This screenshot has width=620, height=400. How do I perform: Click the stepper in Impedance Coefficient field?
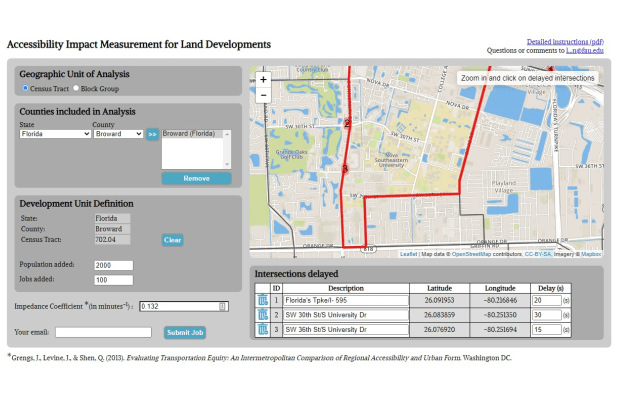coord(222,306)
